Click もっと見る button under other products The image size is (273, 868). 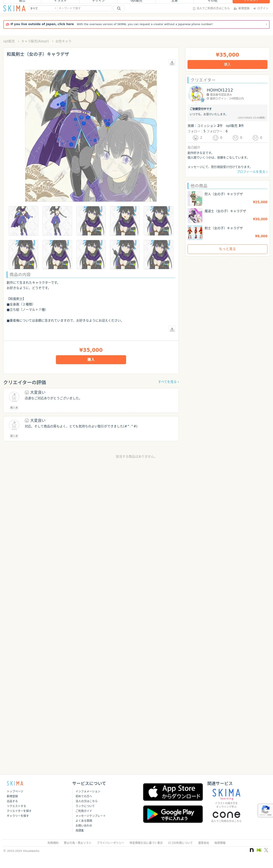click(x=227, y=249)
